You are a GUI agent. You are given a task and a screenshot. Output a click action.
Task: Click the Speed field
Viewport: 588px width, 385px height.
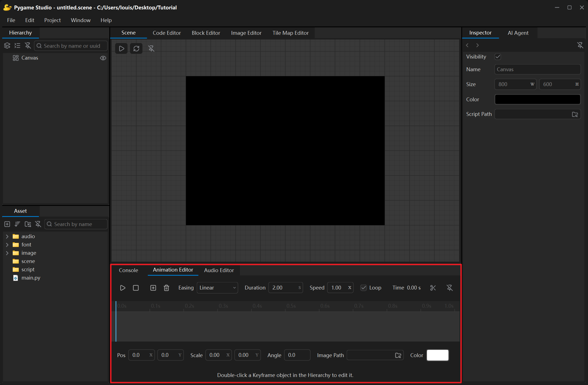point(340,288)
